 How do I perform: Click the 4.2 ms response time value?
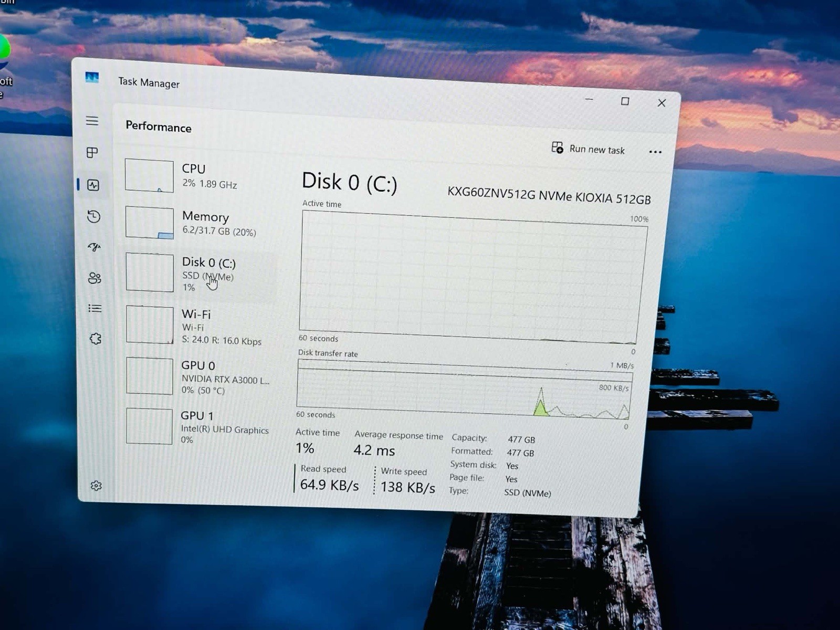pyautogui.click(x=374, y=450)
